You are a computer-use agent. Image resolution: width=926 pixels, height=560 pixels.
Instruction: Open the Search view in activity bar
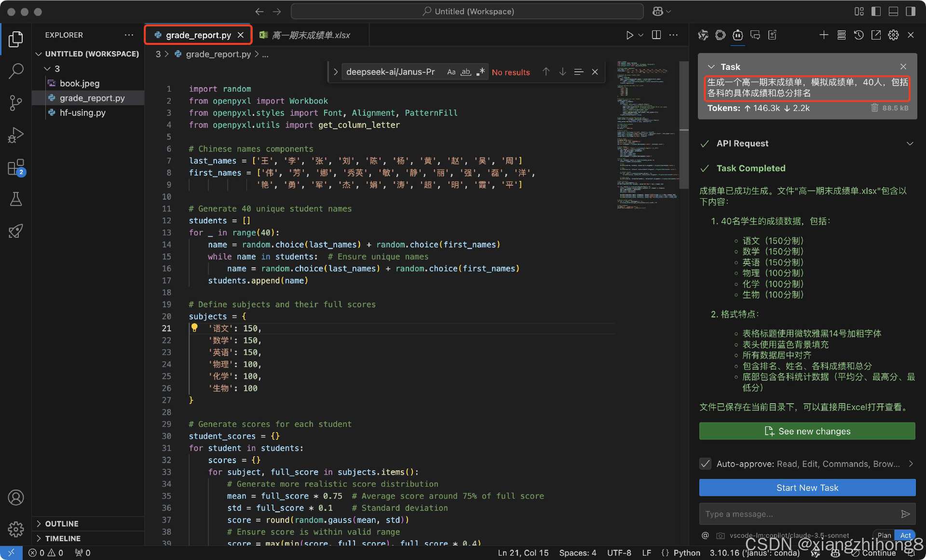(x=16, y=71)
